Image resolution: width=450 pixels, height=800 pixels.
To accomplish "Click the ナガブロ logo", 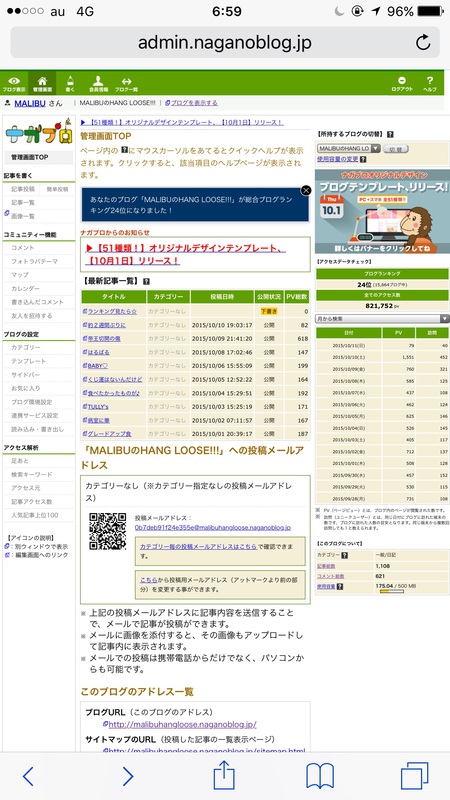I will coord(38,133).
